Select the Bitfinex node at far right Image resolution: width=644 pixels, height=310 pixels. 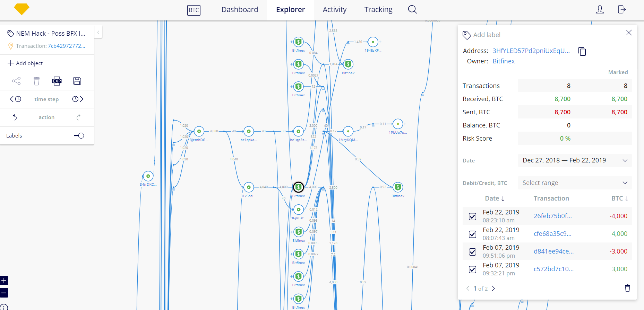tap(398, 187)
